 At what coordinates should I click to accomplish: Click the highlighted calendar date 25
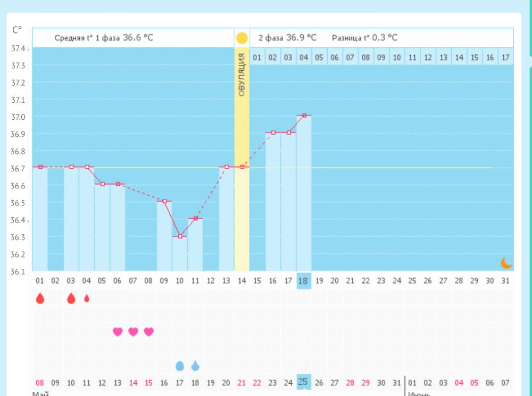pos(303,382)
